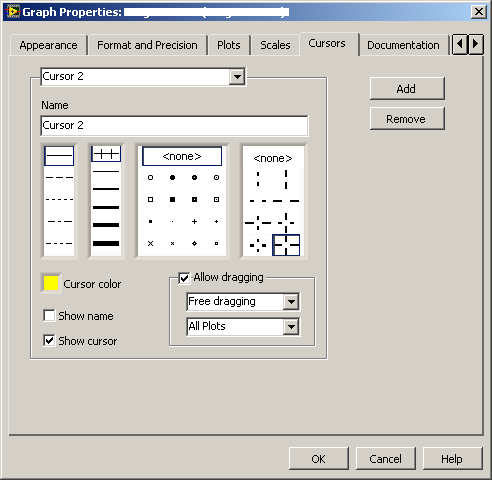The image size is (492, 480).
Task: Select the plus sign point style
Action: pos(194,221)
